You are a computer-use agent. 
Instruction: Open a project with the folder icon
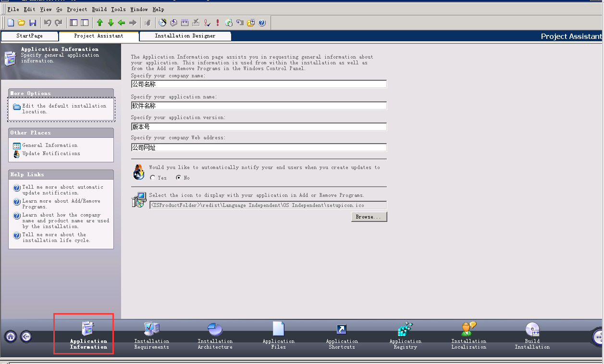tap(22, 23)
